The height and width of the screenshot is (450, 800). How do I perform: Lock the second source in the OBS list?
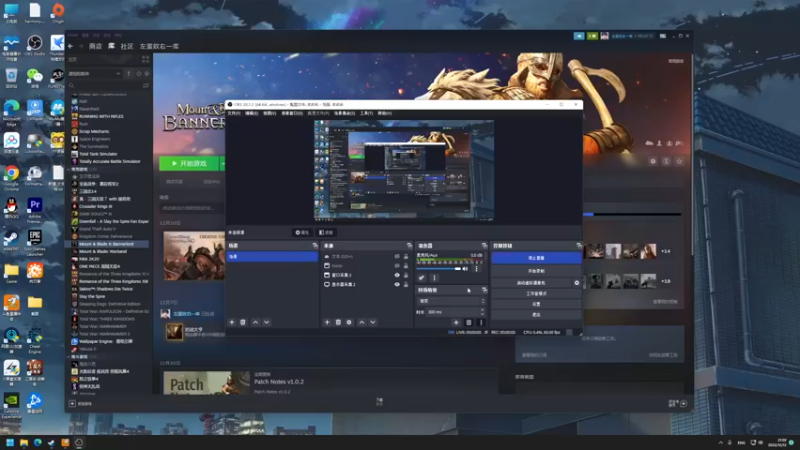point(406,266)
